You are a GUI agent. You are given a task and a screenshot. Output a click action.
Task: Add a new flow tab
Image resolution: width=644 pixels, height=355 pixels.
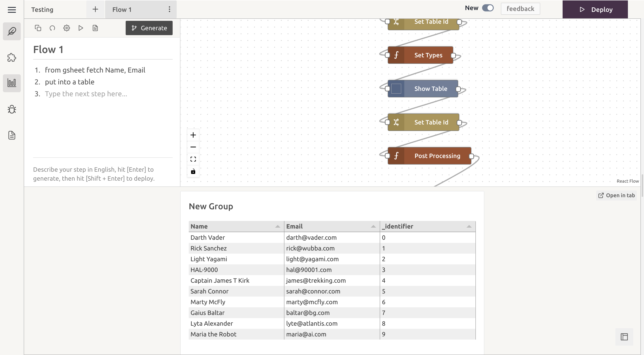click(95, 9)
